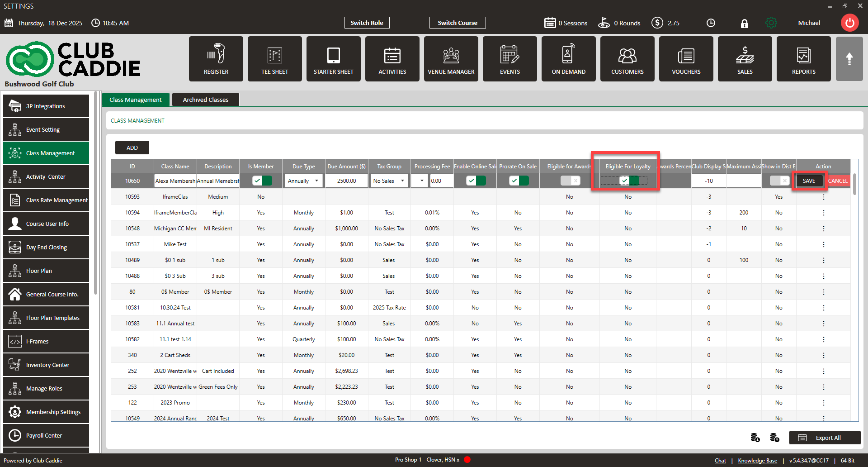The height and width of the screenshot is (467, 868).
Task: Click the lock icon in top bar
Action: 744,24
